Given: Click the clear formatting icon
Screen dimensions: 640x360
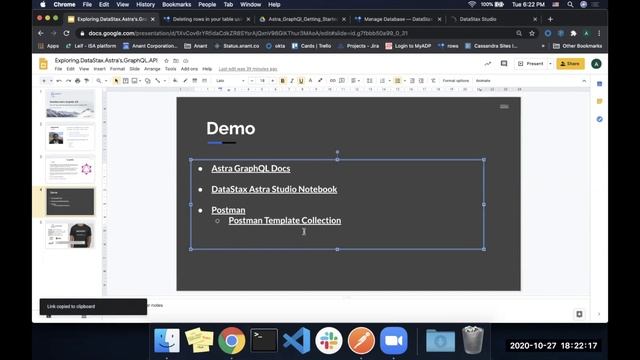Looking at the screenshot, I should coord(433,81).
